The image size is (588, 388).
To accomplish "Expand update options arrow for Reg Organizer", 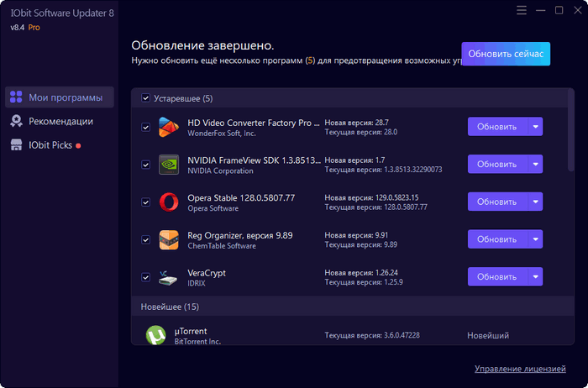I will (536, 239).
